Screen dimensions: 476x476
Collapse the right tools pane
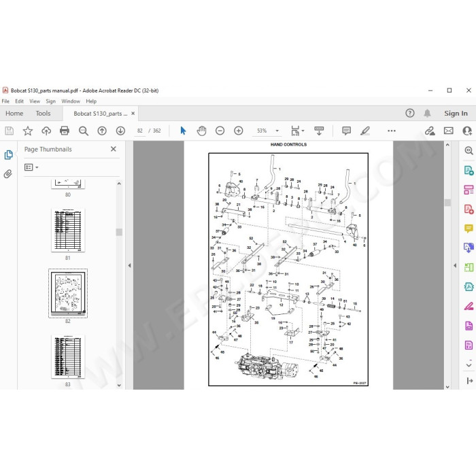click(x=455, y=265)
